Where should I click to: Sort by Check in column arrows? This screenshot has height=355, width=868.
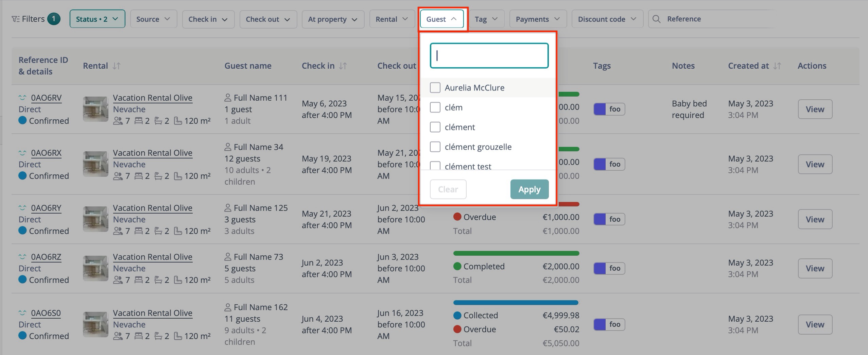coord(343,66)
